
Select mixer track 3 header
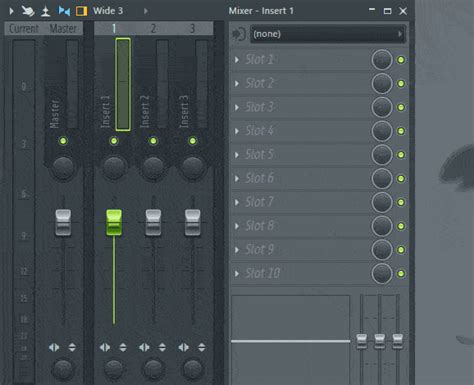click(x=192, y=29)
